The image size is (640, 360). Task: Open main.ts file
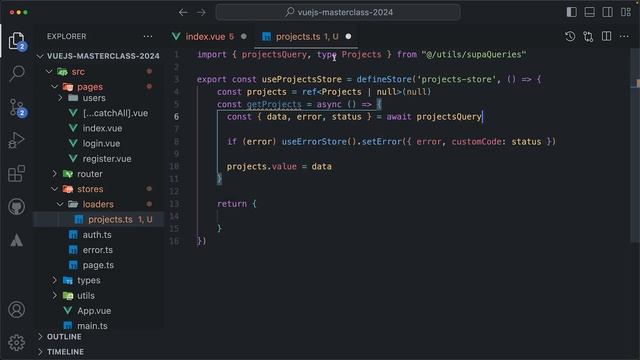click(92, 326)
